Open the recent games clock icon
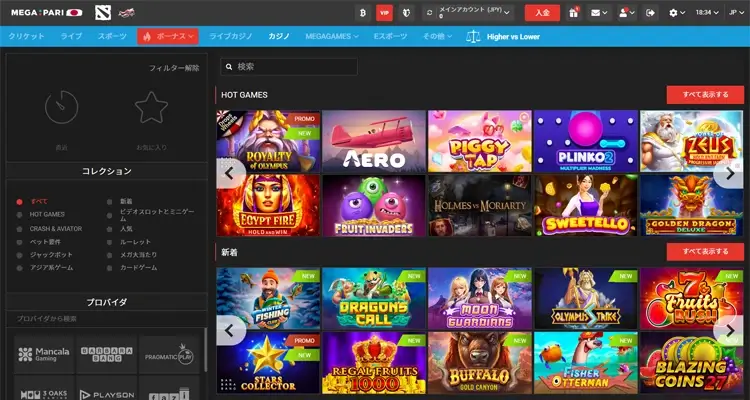750x400 pixels. (62, 107)
